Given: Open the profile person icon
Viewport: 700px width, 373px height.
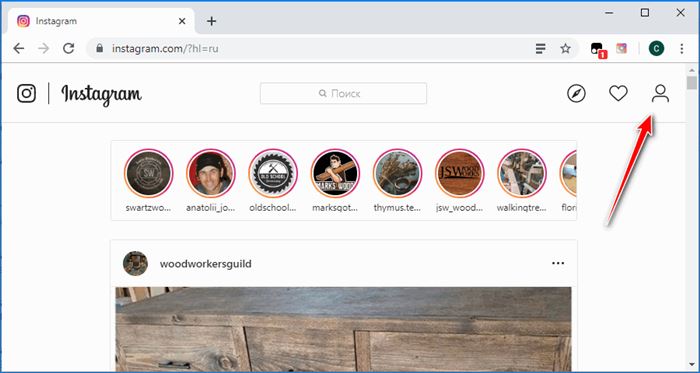Looking at the screenshot, I should pyautogui.click(x=660, y=94).
